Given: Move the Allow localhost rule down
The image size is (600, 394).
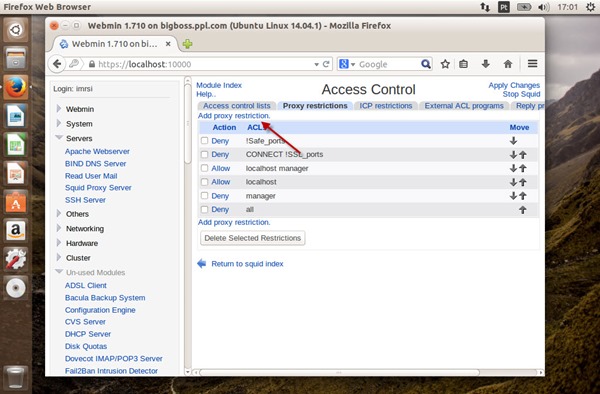Looking at the screenshot, I should pos(514,182).
